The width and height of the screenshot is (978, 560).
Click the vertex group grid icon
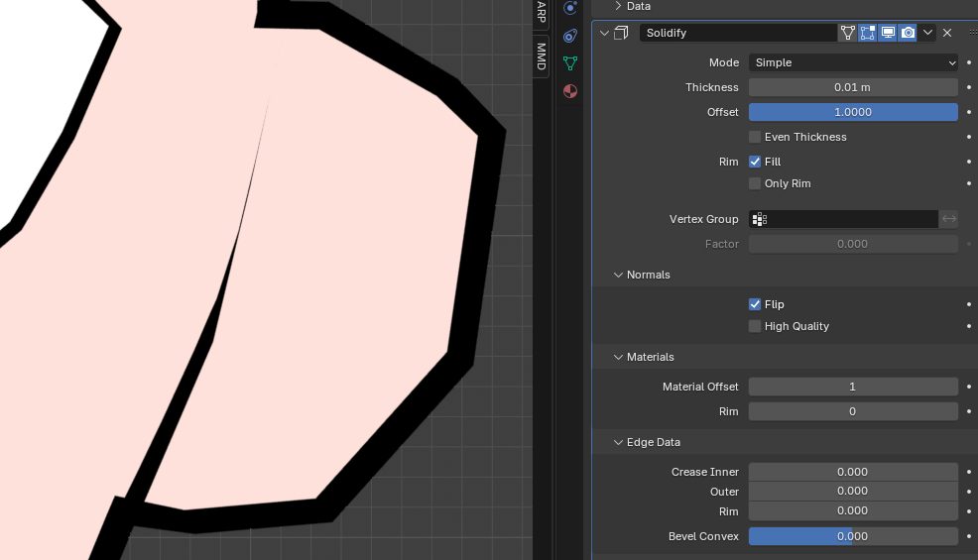tap(760, 219)
